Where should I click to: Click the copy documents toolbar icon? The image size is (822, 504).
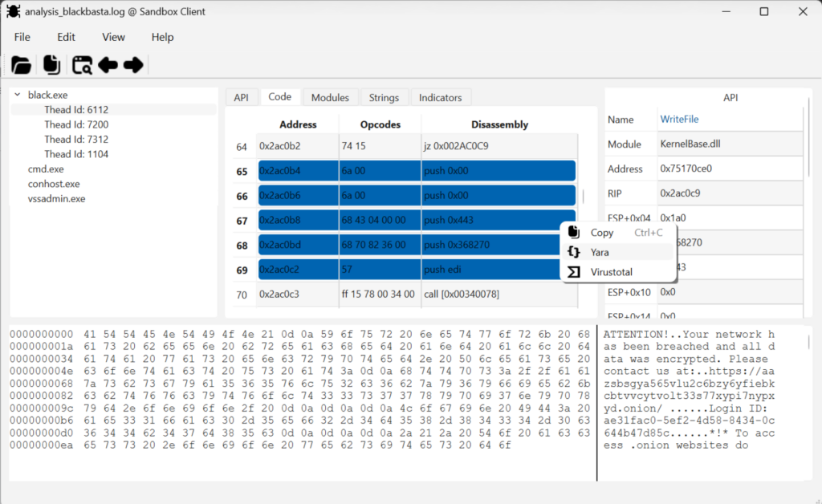[51, 64]
